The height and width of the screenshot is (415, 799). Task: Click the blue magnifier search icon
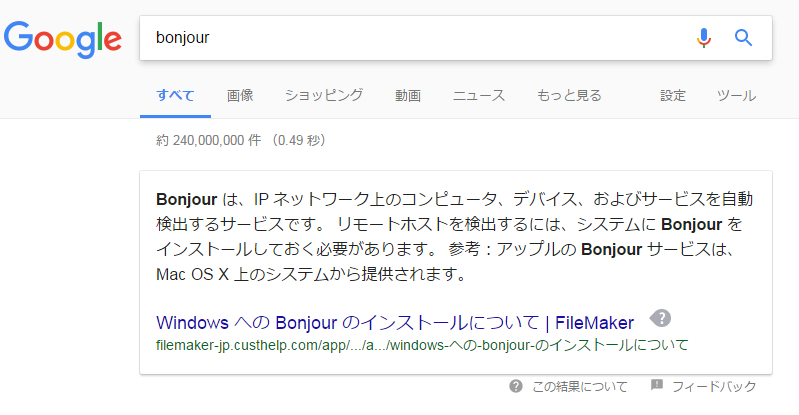pos(743,38)
